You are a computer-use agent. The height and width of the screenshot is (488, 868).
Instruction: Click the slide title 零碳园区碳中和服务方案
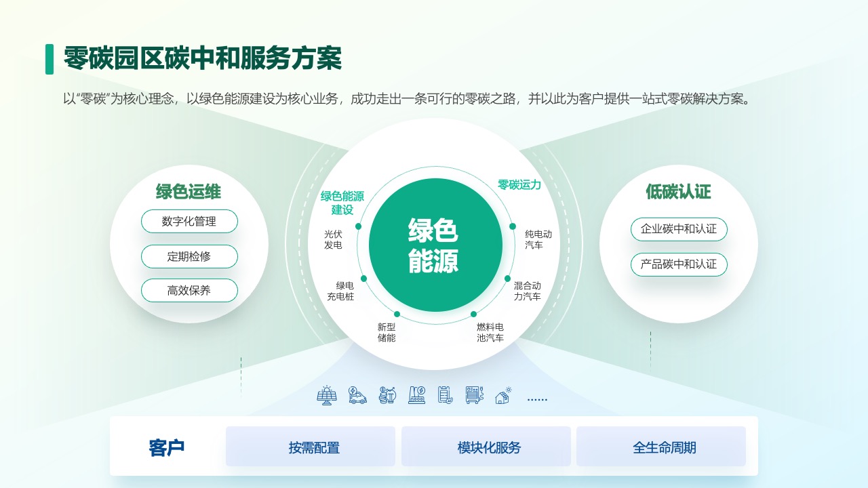click(203, 59)
